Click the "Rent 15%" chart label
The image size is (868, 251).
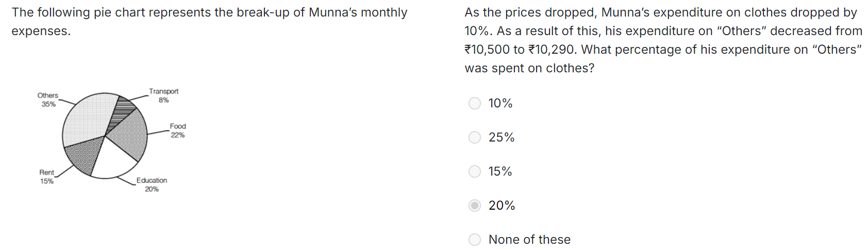47,177
